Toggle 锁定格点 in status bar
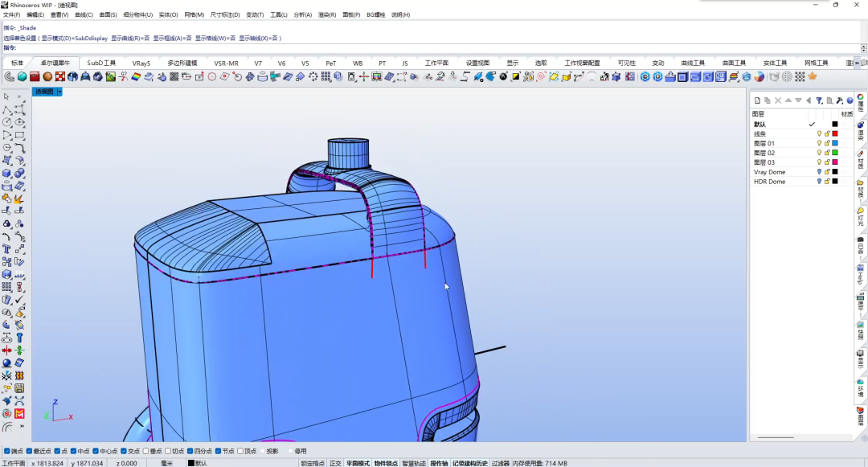Viewport: 868px width, 467px height. click(313, 463)
